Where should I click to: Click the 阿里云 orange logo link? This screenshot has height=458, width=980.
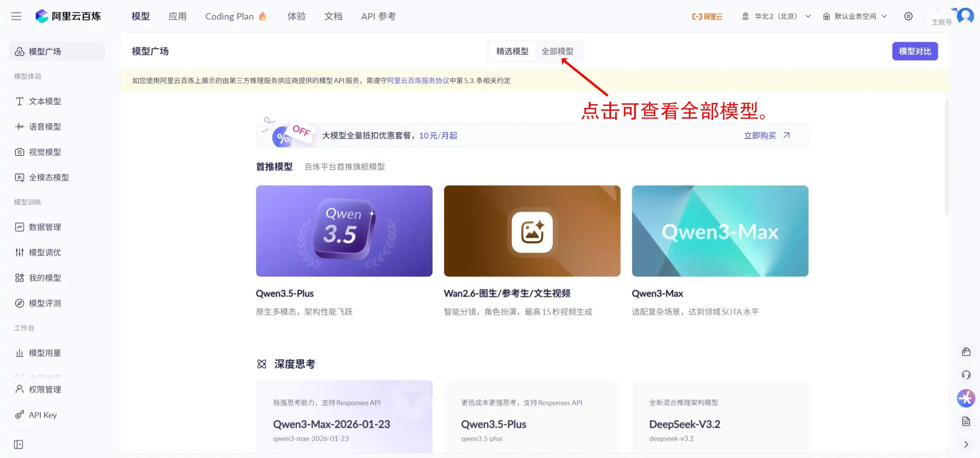click(x=707, y=17)
